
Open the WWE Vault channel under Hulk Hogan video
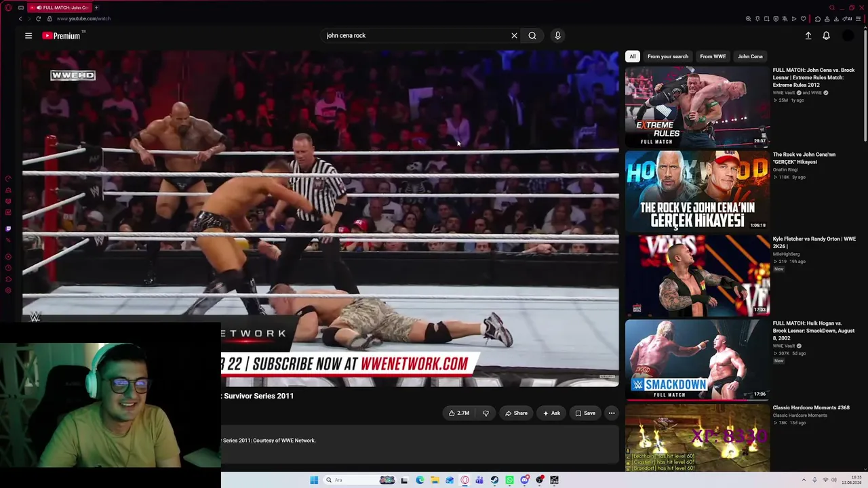coord(783,346)
